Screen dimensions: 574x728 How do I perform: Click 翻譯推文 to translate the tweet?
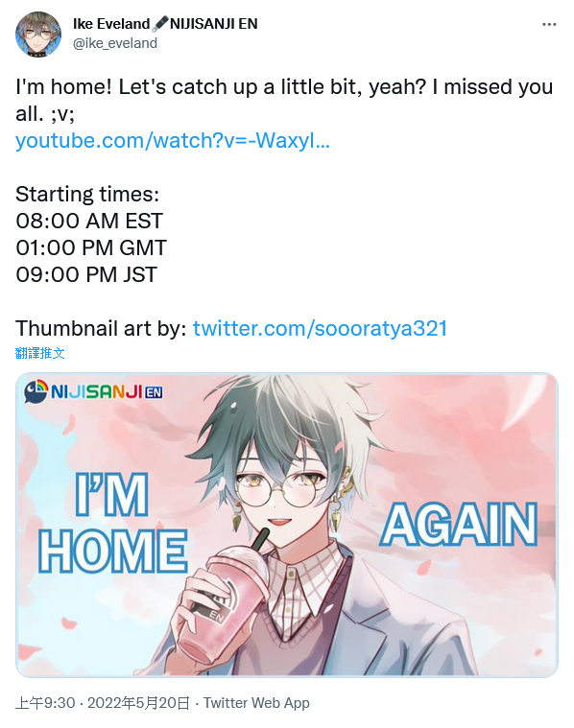click(40, 353)
